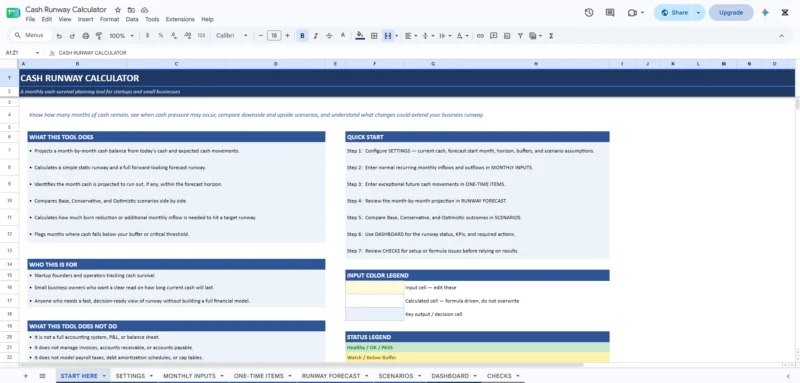Click the name box showing A1:Z1
The image size is (800, 383).
tap(21, 53)
